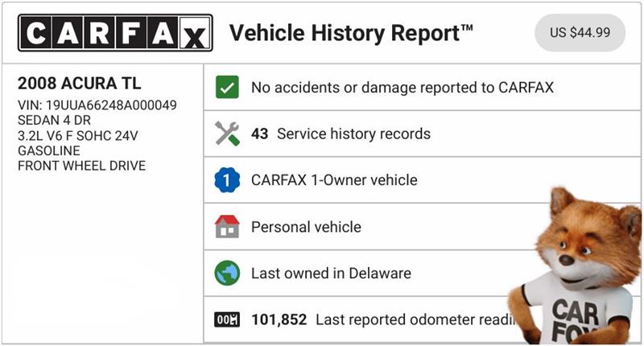Click the wrench service history icon
644x346 pixels.
point(228,134)
